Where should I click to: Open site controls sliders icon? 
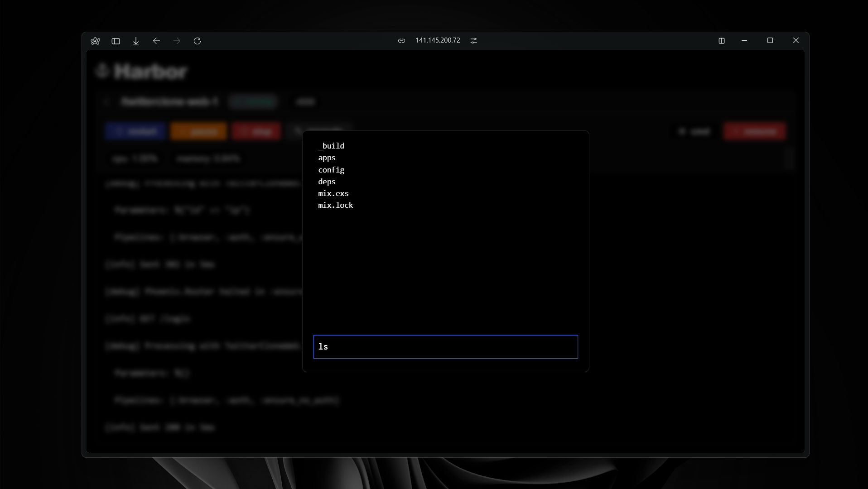473,41
